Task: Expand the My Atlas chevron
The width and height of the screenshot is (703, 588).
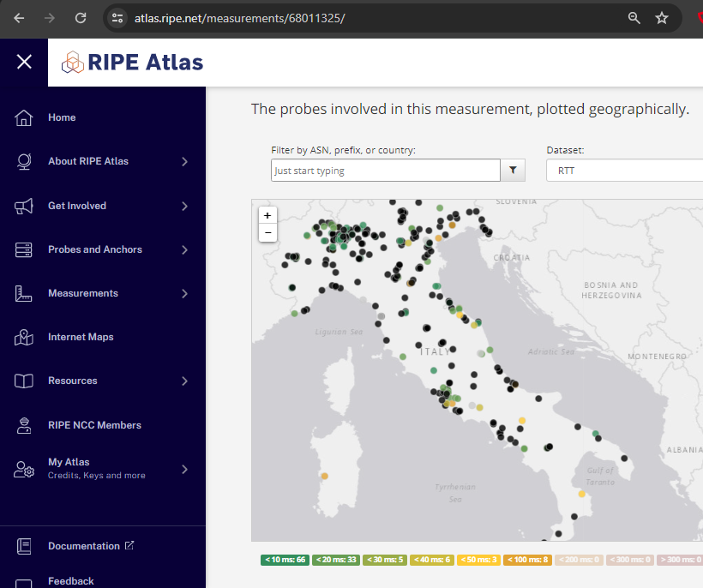Action: click(x=184, y=469)
